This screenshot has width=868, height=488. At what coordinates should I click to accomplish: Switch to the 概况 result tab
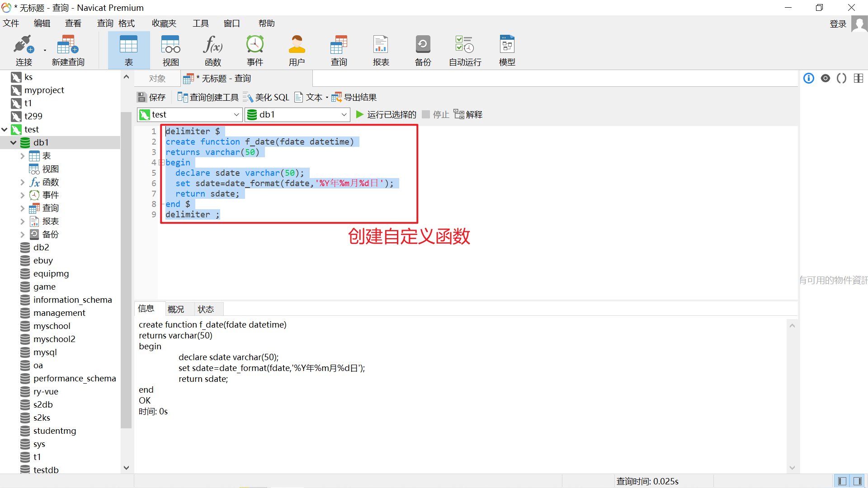(176, 309)
